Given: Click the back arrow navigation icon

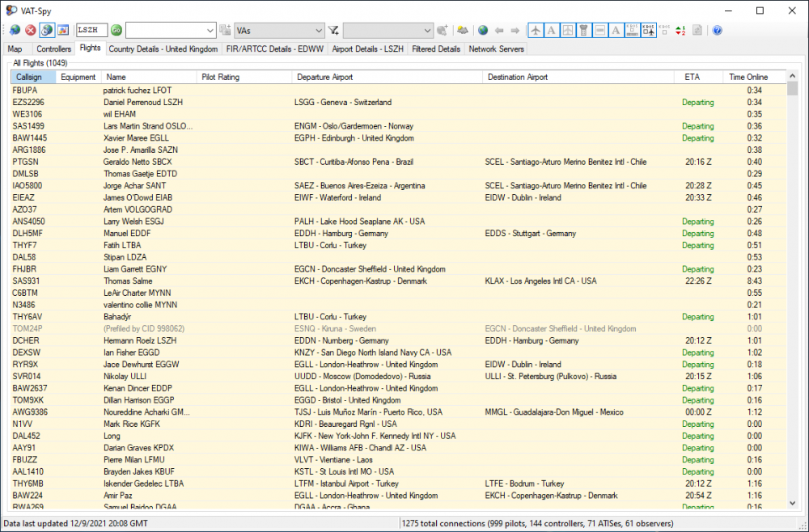Looking at the screenshot, I should click(x=498, y=31).
